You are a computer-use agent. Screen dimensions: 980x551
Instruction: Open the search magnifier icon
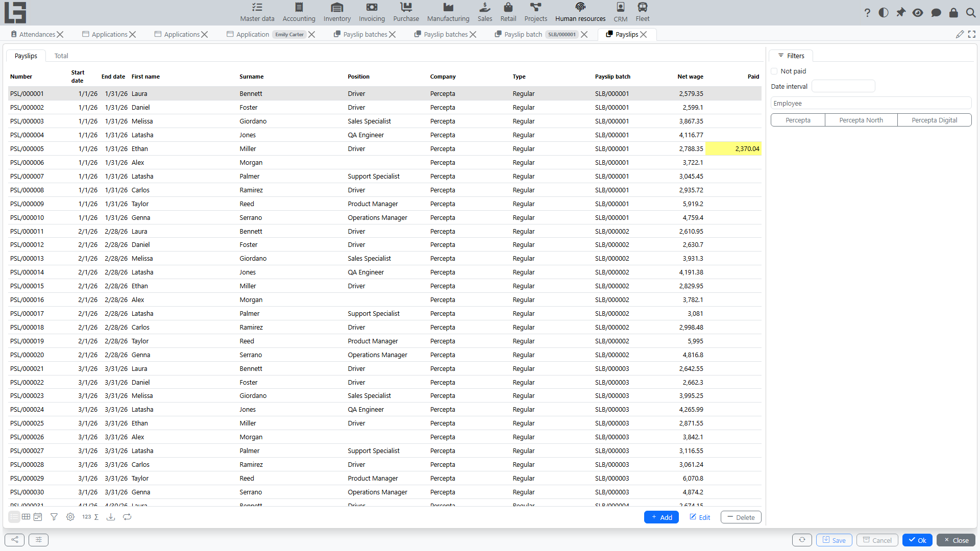pos(971,13)
